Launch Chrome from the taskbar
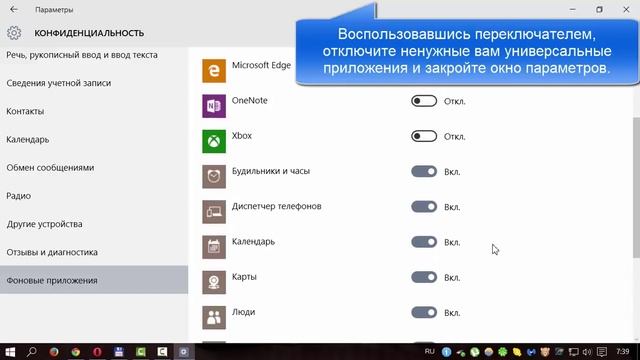640x360 pixels. point(76,351)
